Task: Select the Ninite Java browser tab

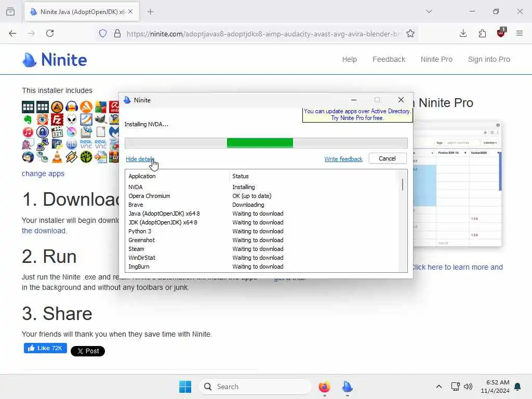Action: click(x=82, y=12)
